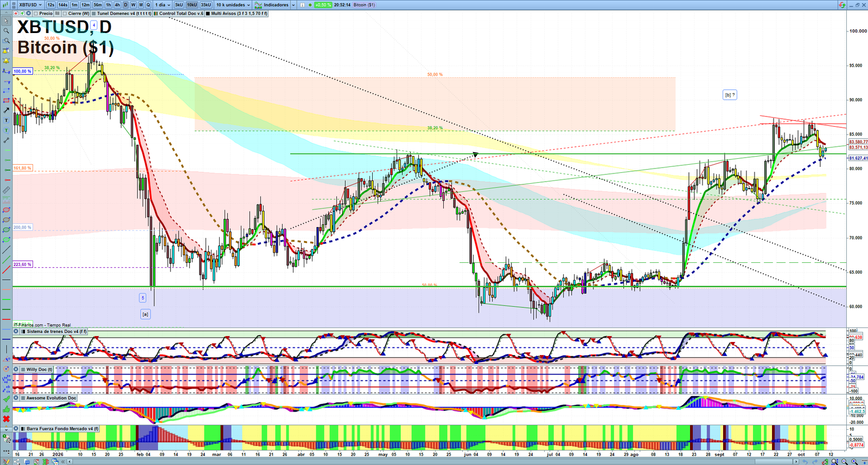Close the Barra Fuerza Fondo Mercado panel
Viewport: 868px width, 465px height.
pos(16,429)
